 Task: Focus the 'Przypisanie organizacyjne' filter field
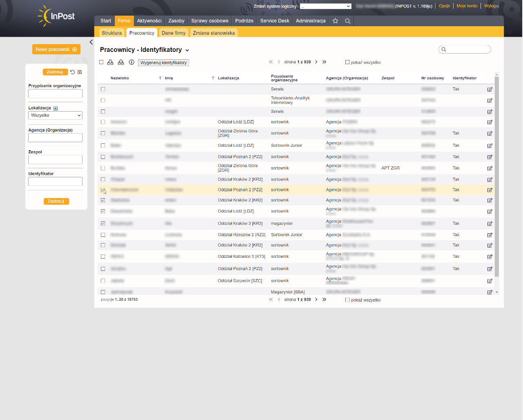(x=55, y=94)
